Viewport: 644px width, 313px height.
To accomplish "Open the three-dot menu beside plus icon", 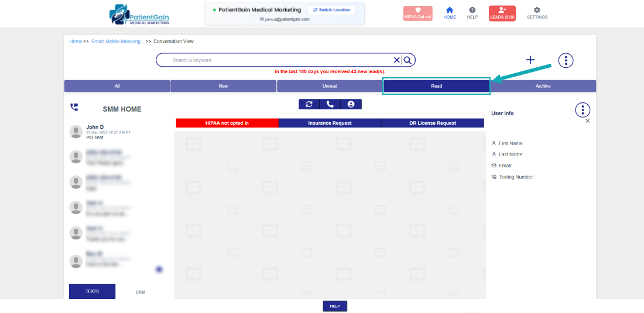I will pyautogui.click(x=566, y=60).
